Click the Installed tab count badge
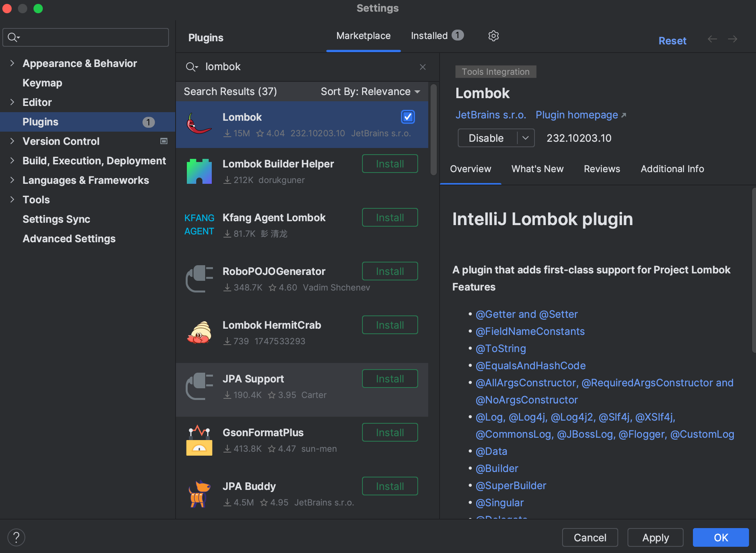Screen dimensions: 756x553 [x=457, y=35]
